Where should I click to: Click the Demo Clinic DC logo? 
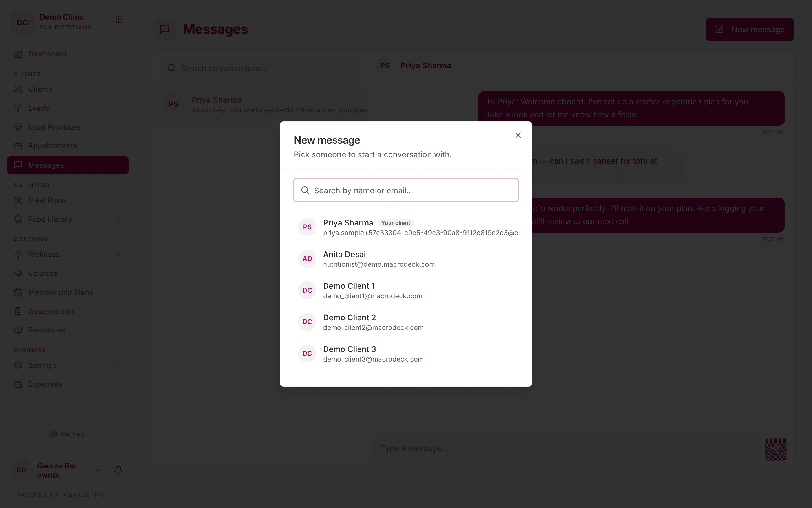pos(23,23)
